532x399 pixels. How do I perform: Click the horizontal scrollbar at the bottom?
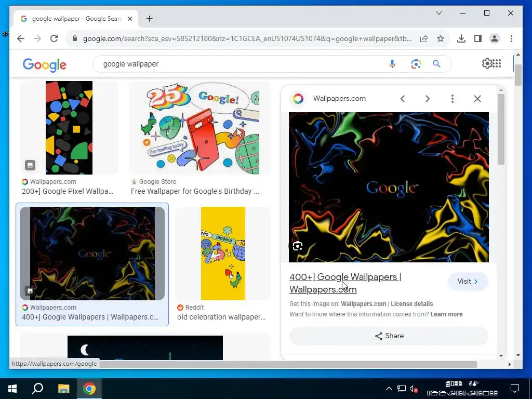288,364
